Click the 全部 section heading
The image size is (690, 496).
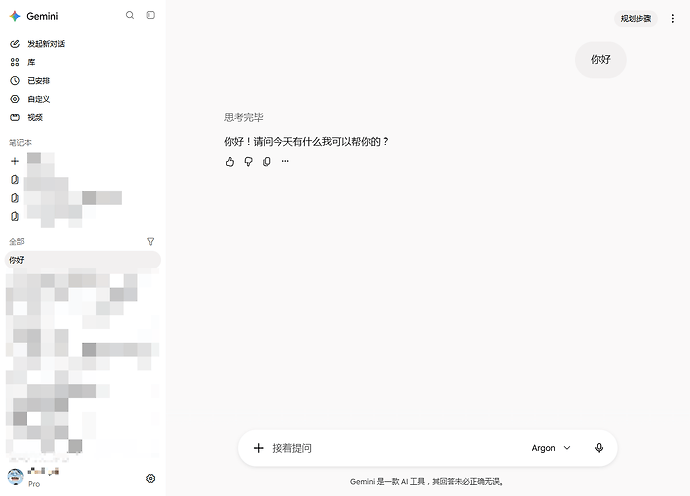point(17,242)
